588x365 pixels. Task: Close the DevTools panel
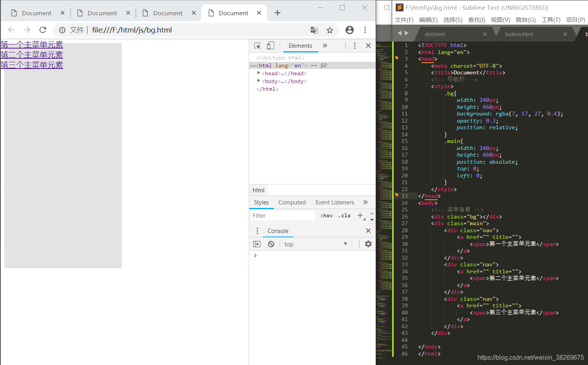368,46
